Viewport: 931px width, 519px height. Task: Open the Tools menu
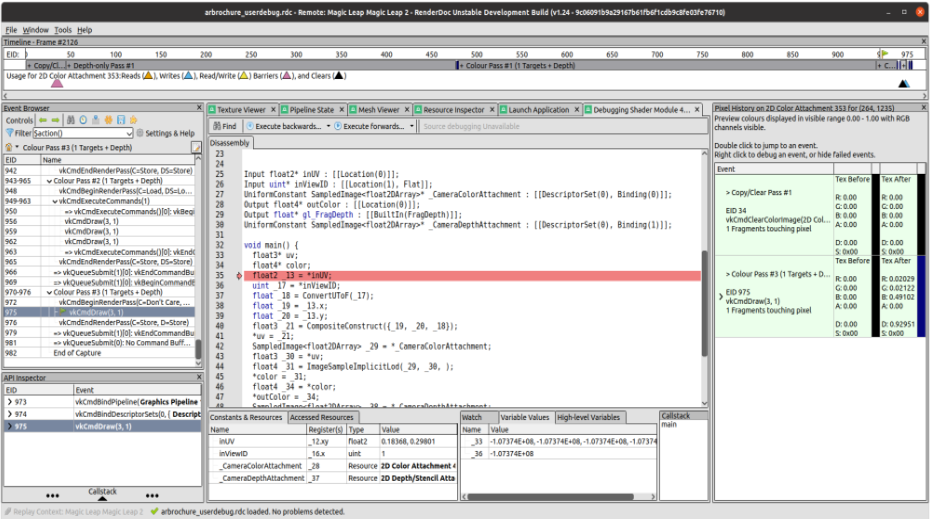[62, 30]
